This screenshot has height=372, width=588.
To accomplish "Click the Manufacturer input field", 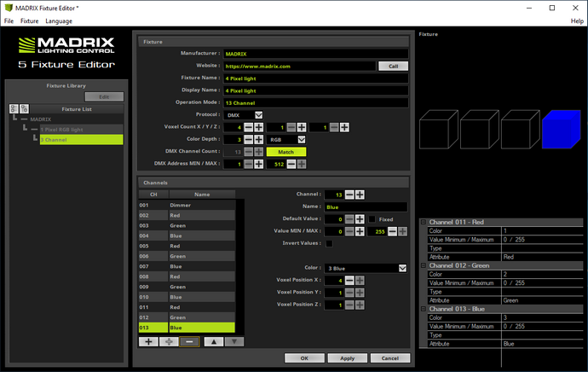I will click(316, 54).
